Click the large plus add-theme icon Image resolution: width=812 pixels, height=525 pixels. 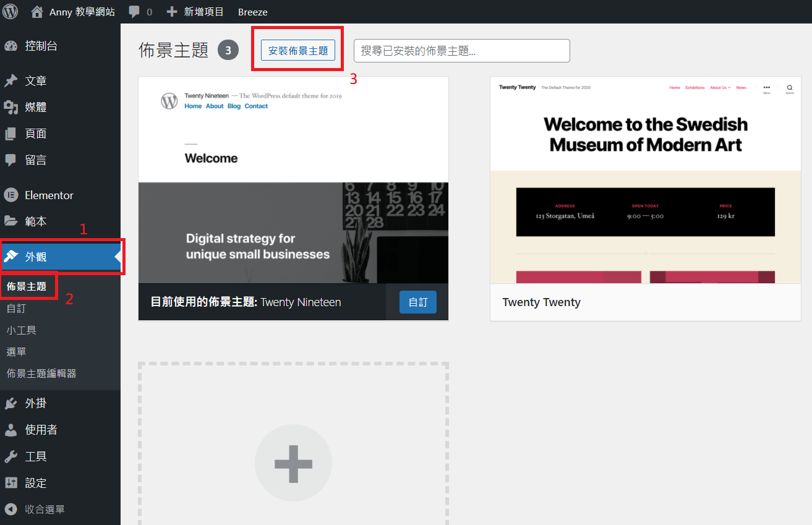pos(293,463)
